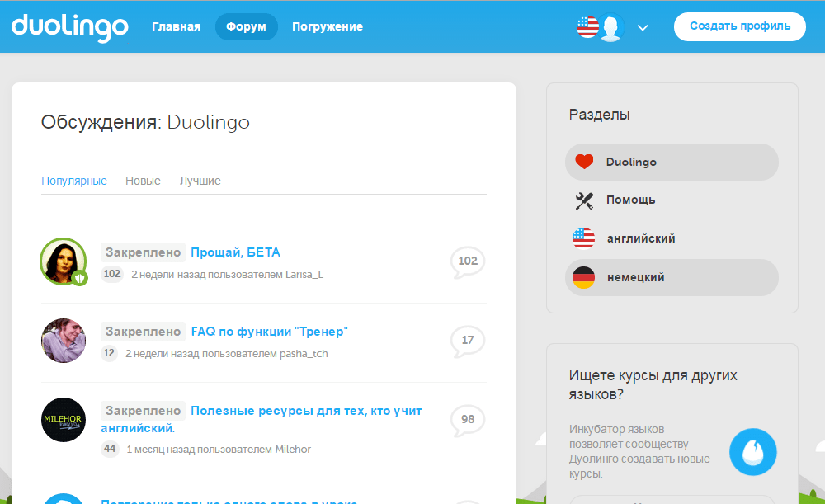Click the US flag language icon

tap(587, 27)
